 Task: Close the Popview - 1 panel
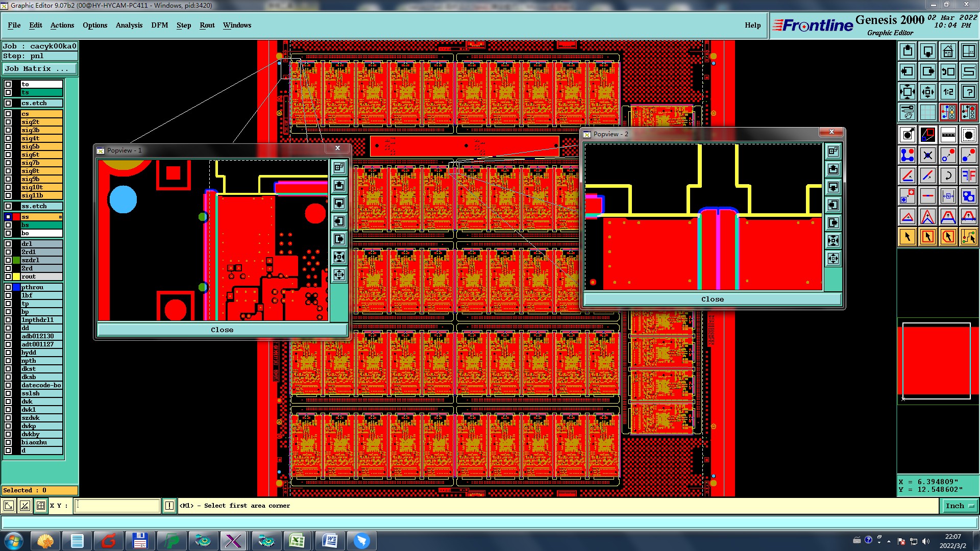222,330
